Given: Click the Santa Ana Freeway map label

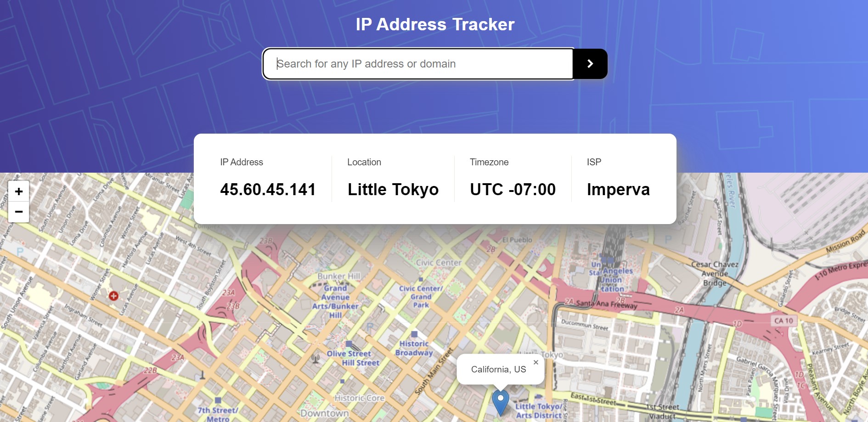Looking at the screenshot, I should pyautogui.click(x=606, y=304).
